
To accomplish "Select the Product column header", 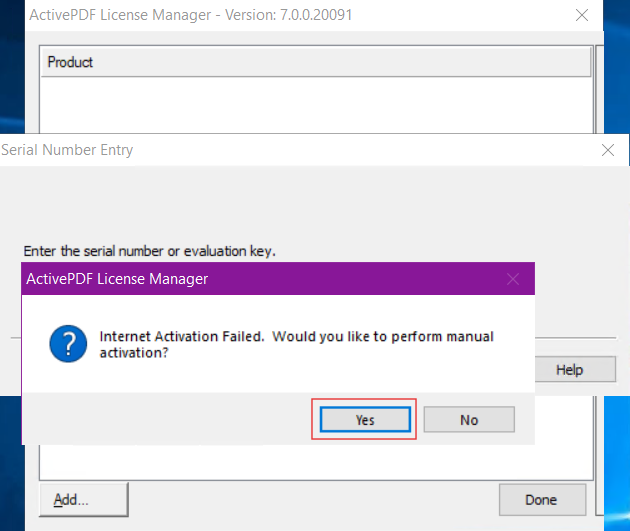I will [316, 62].
